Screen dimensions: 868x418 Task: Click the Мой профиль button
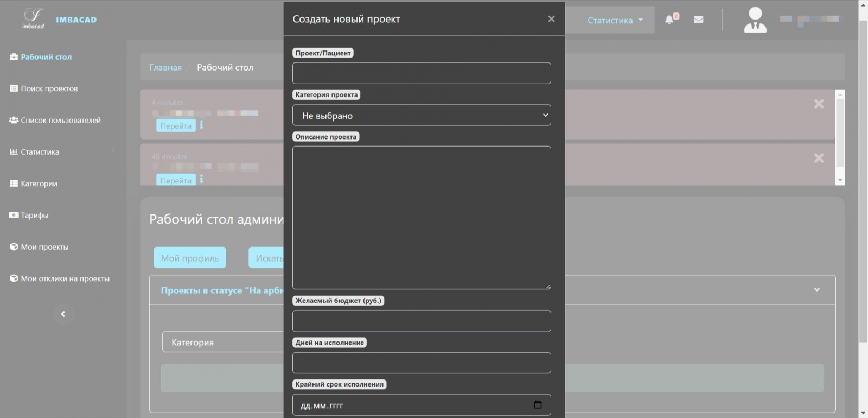coord(189,258)
